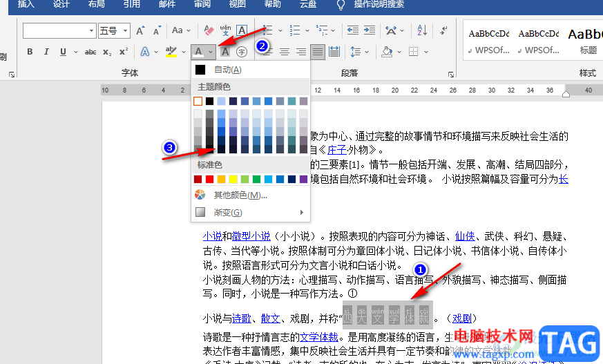The width and height of the screenshot is (603, 364).
Task: Toggle subscript x₂ formatting
Action: [x=107, y=52]
